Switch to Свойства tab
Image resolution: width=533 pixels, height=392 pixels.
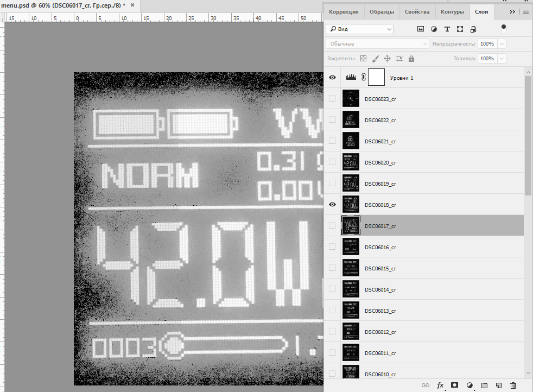[x=417, y=11]
